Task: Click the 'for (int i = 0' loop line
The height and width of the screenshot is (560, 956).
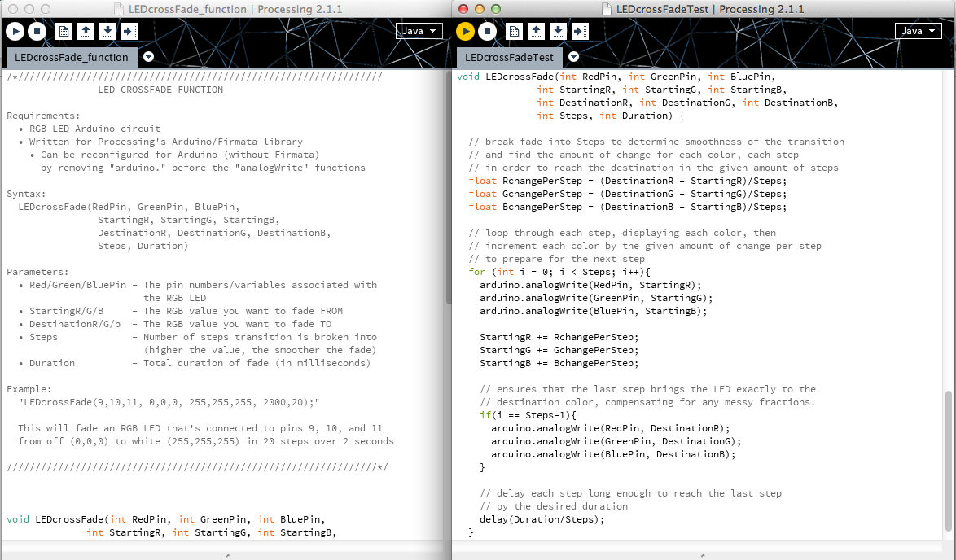Action: 559,273
